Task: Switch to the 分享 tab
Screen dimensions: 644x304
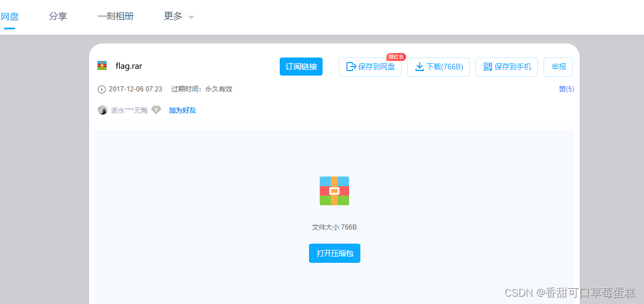Action: (58, 16)
